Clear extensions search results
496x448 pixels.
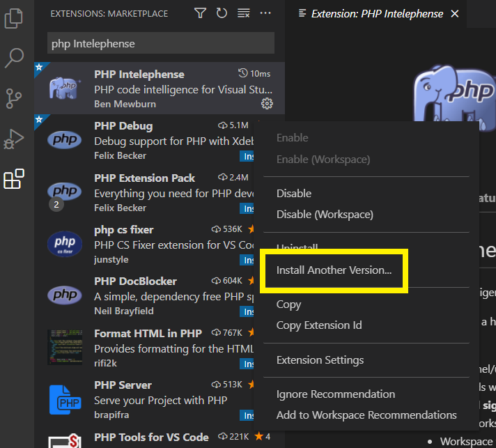(244, 13)
